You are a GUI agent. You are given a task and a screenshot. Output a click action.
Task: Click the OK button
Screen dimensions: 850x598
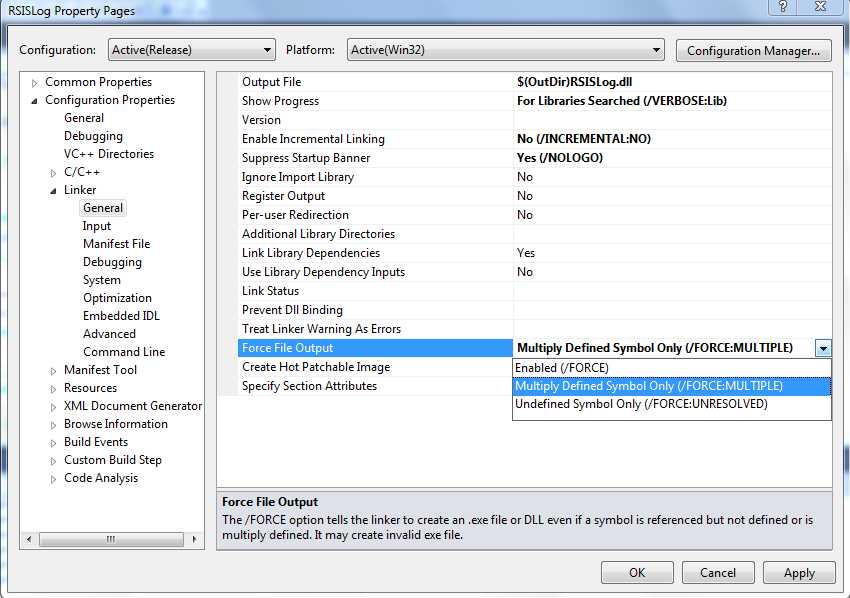(x=637, y=573)
